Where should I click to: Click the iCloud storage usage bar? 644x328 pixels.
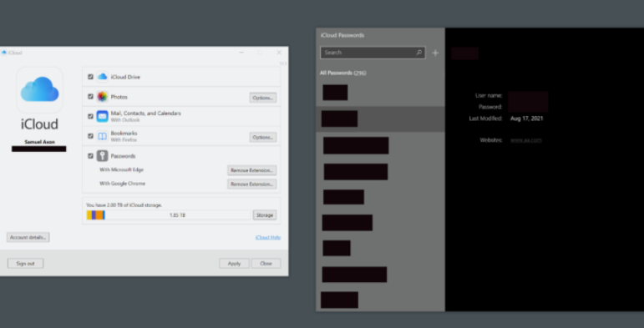[x=169, y=215]
